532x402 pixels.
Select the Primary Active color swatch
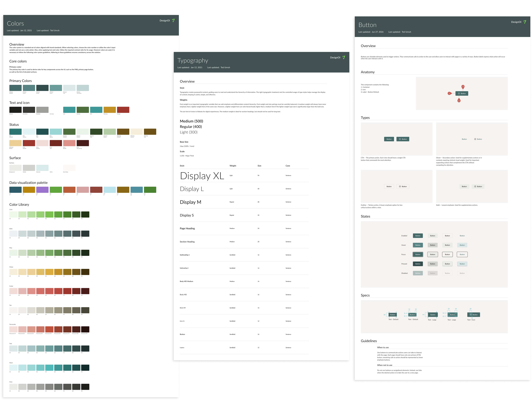point(42,88)
